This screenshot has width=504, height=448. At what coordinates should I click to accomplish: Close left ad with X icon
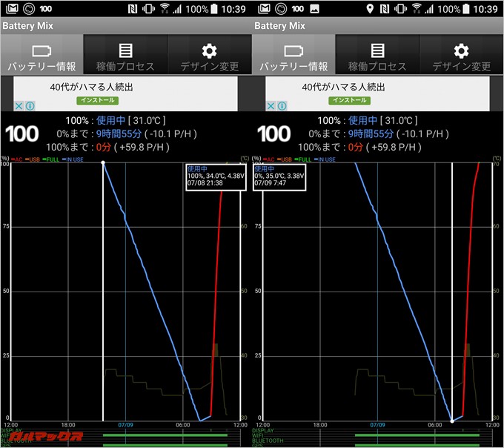click(x=20, y=106)
